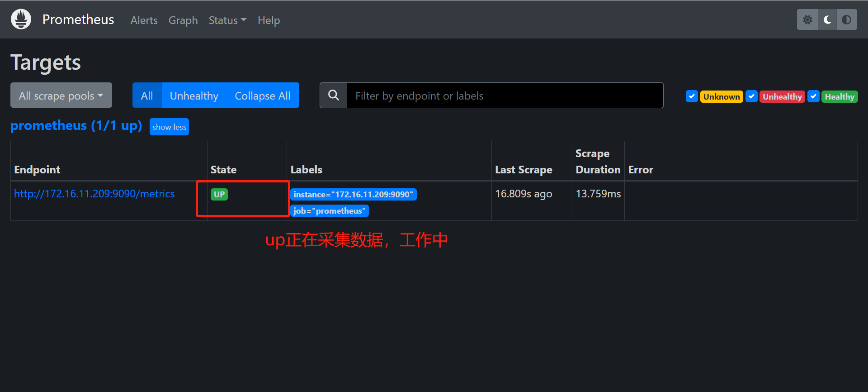
Task: Switch to the dark theme moon icon
Action: [x=827, y=20]
